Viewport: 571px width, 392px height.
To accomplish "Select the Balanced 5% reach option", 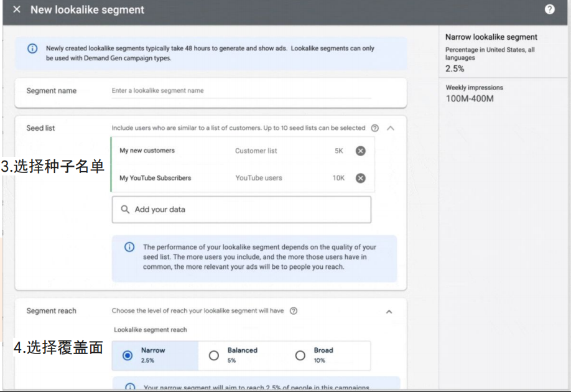I will point(214,355).
